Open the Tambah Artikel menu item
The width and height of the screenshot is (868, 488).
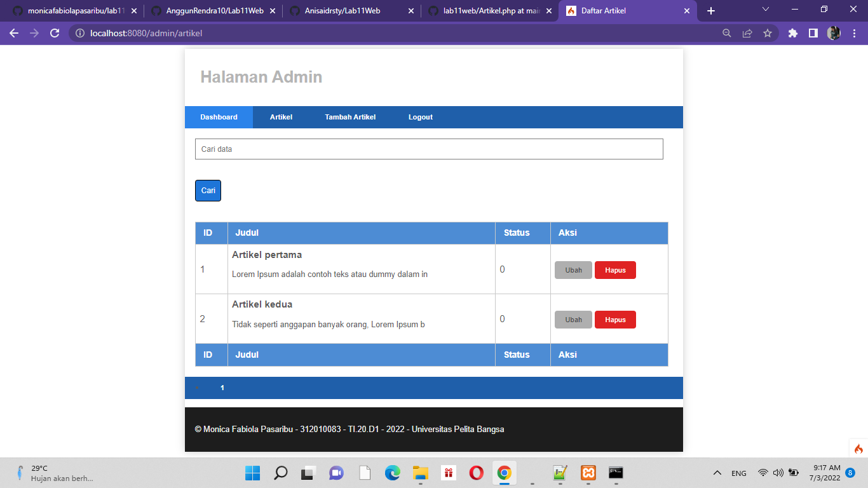350,117
